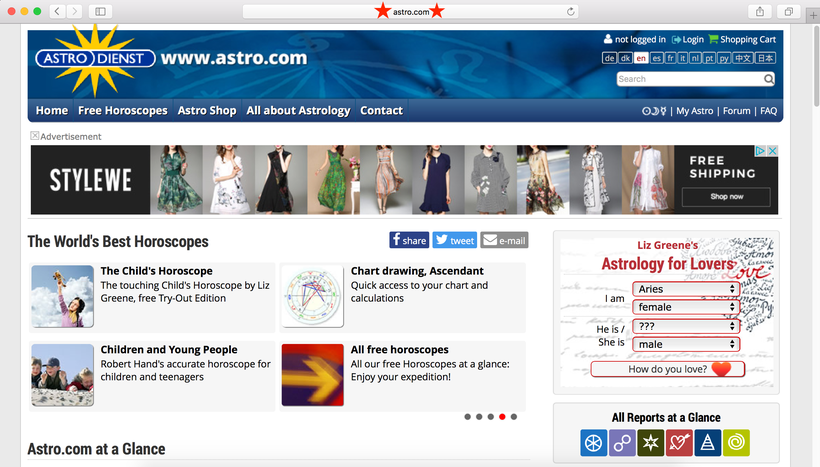Open the Forum link
Image resolution: width=820 pixels, height=467 pixels.
click(x=736, y=111)
